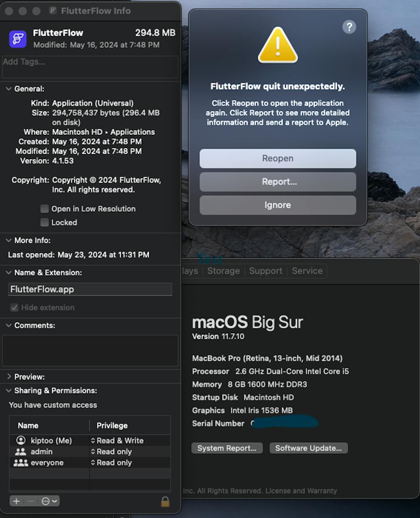Open the help question mark in crash dialog
This screenshot has height=518, width=420.
coord(349,27)
